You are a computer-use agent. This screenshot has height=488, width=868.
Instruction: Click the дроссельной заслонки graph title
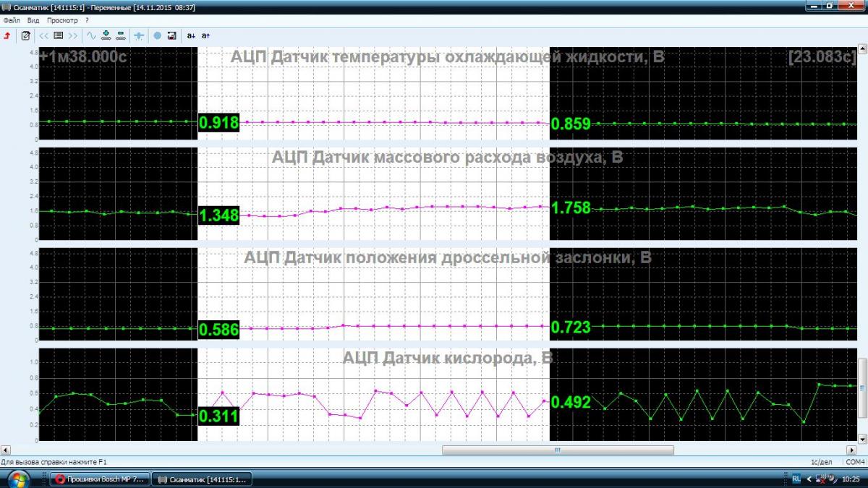[447, 257]
